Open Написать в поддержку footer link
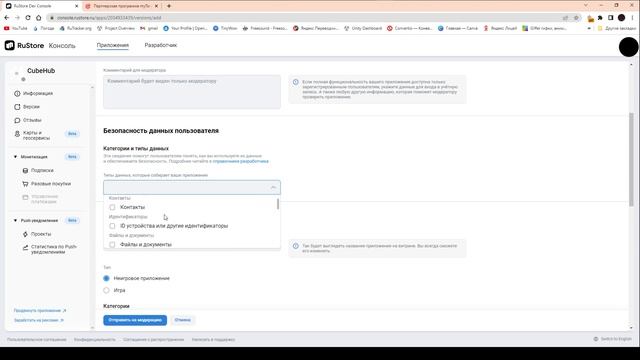640x360 pixels. coord(213,340)
